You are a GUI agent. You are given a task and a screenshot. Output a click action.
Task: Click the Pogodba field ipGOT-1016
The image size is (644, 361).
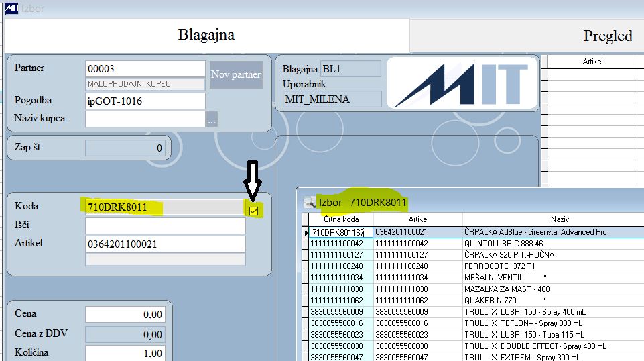click(x=145, y=101)
